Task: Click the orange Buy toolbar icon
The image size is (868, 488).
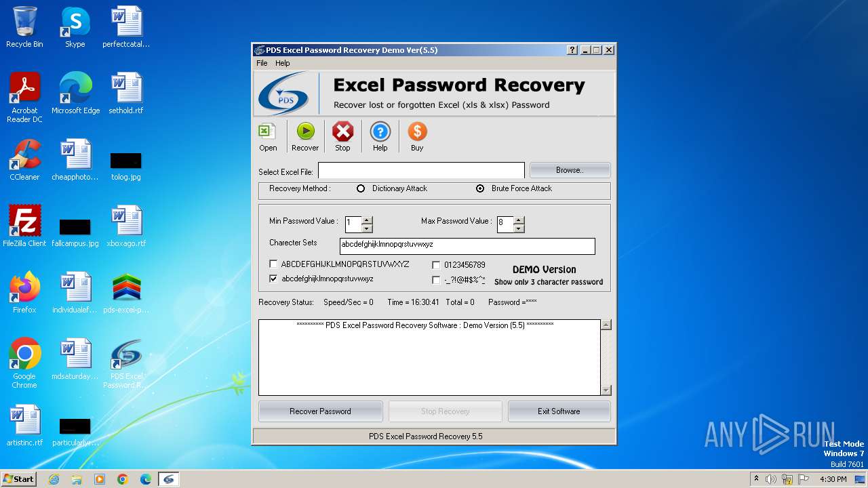Action: 417,136
